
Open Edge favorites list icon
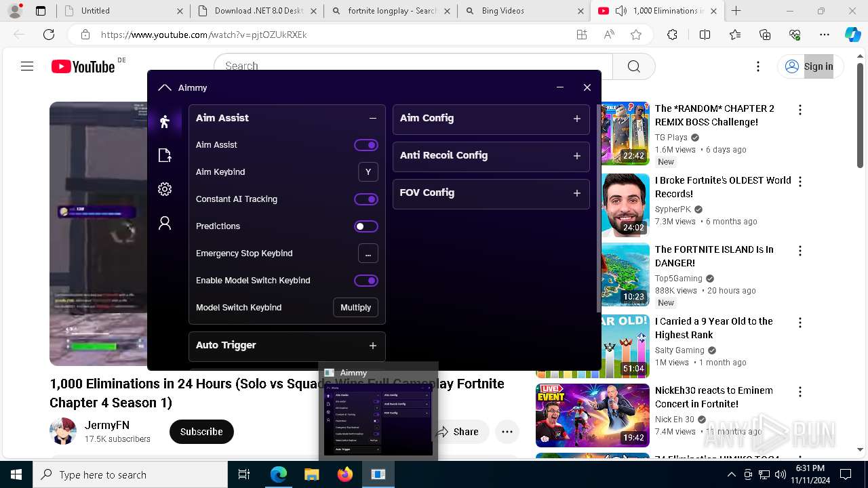click(735, 35)
